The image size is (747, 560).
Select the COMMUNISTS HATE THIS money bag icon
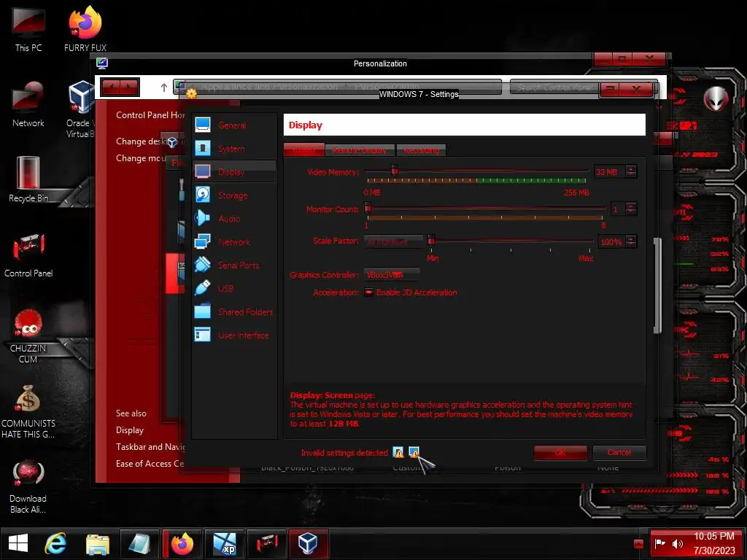click(x=28, y=412)
